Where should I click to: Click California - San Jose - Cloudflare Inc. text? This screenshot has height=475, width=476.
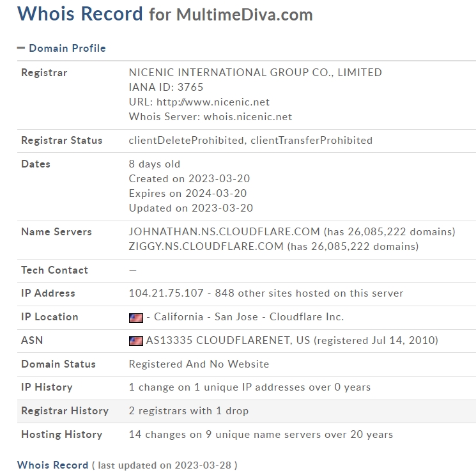pos(249,316)
